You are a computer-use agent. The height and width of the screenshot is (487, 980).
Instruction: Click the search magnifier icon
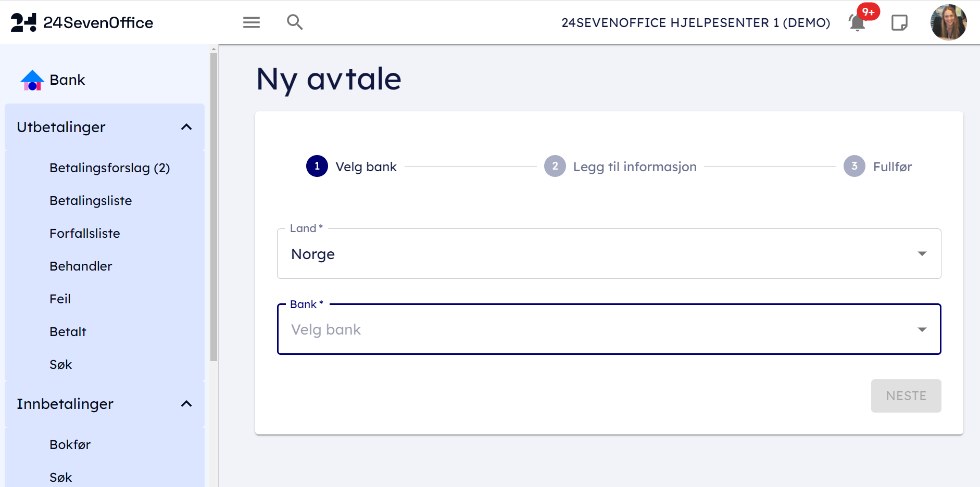295,22
